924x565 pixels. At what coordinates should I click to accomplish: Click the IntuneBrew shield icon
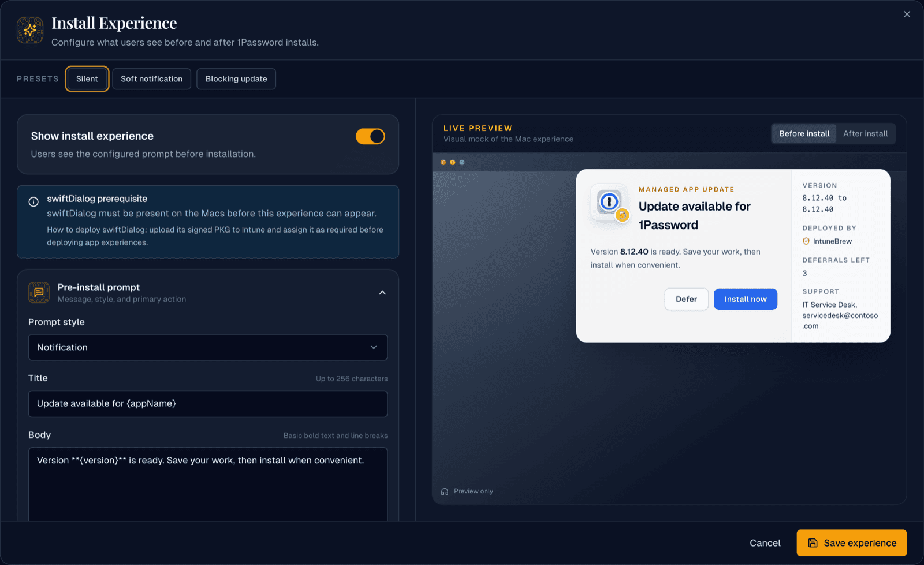[x=806, y=241]
